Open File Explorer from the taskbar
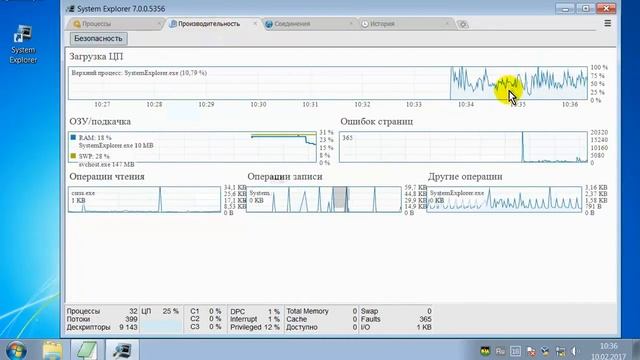 (x=53, y=350)
